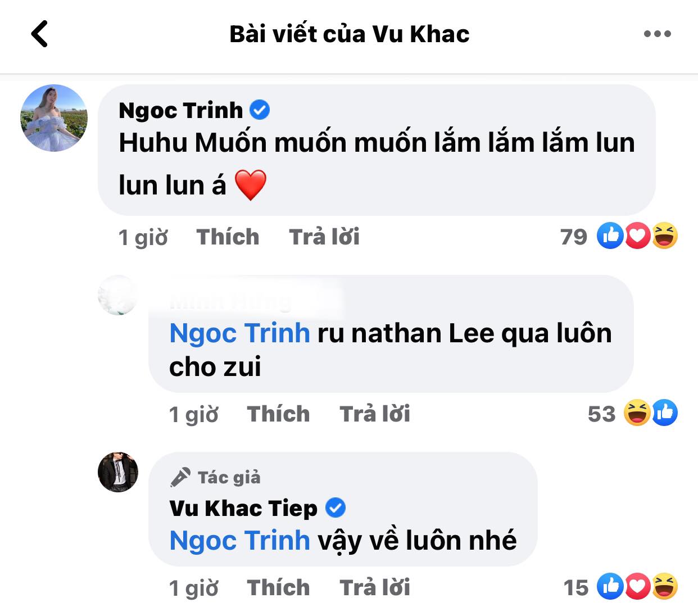The image size is (698, 616).
Task: Tap the 1 giờ timestamp on the first comment
Action: click(x=143, y=237)
